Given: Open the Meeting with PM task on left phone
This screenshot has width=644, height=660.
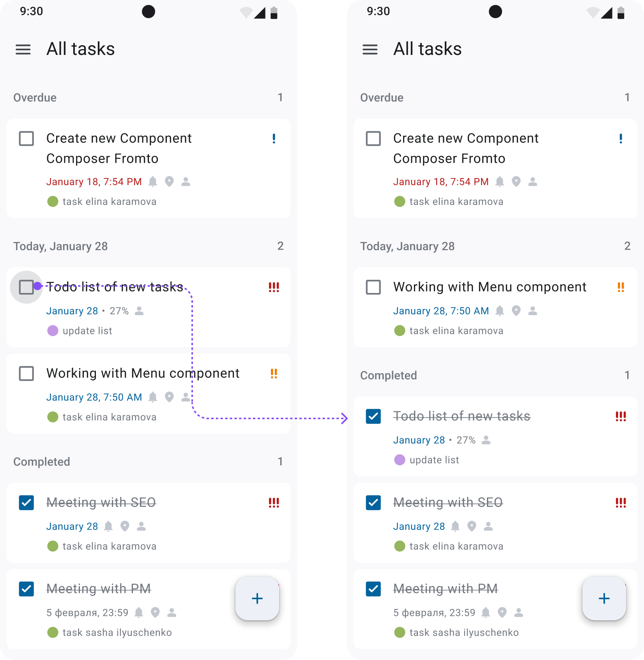Looking at the screenshot, I should tap(99, 589).
